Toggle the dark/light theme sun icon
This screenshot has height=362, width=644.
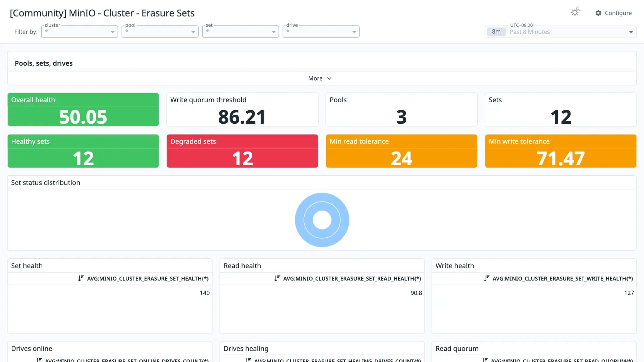pos(576,12)
